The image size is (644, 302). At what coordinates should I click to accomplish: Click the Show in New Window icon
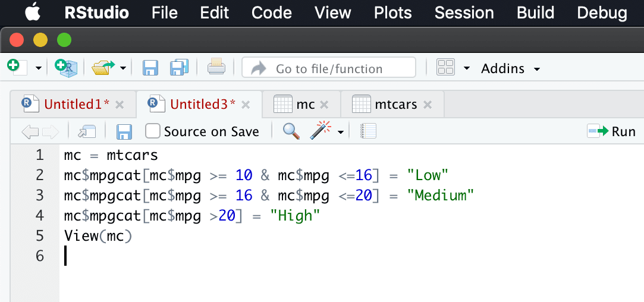[87, 132]
